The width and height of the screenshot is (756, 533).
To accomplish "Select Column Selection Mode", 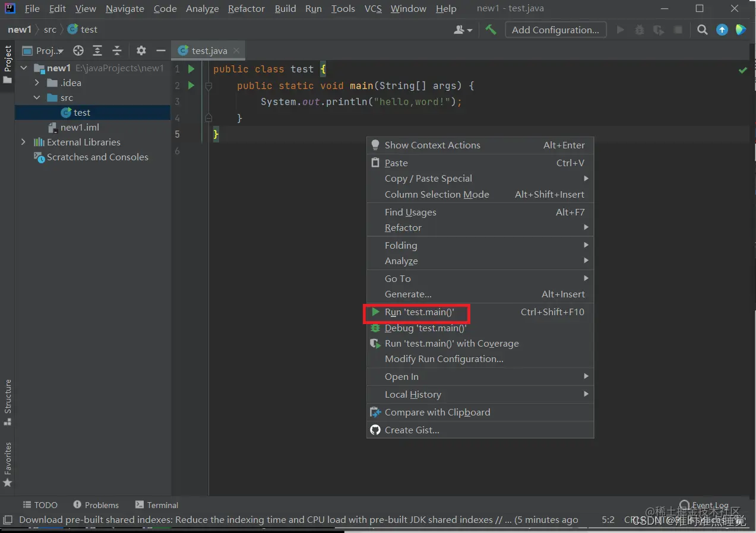I will [x=480, y=195].
